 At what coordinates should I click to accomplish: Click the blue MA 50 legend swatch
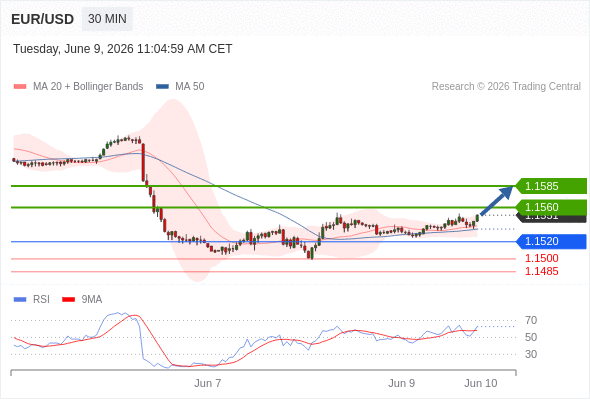[x=162, y=87]
